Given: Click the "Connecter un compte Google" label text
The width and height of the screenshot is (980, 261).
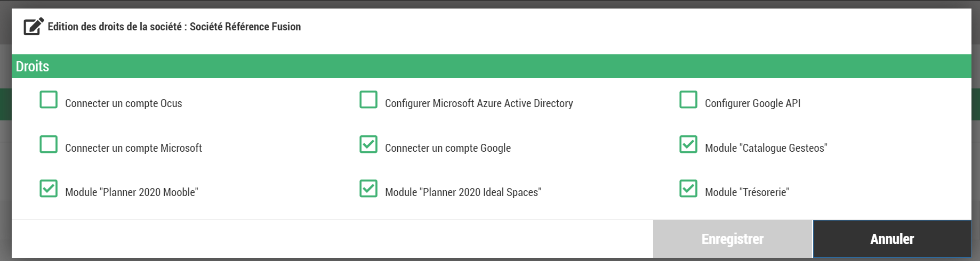Looking at the screenshot, I should point(447,148).
